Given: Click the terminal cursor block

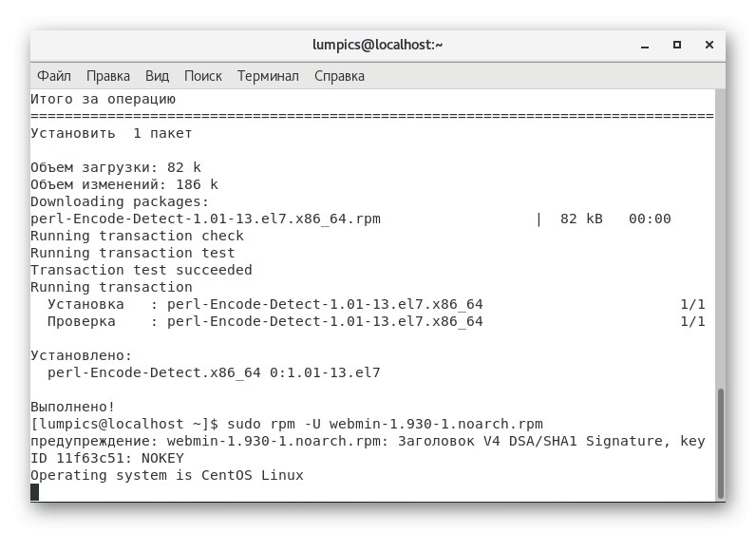Looking at the screenshot, I should 35,491.
